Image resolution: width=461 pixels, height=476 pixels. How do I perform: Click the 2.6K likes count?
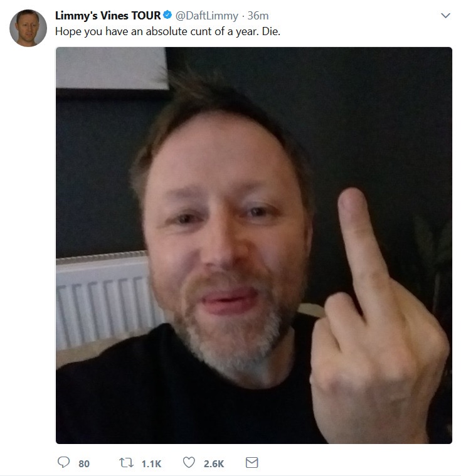point(214,464)
